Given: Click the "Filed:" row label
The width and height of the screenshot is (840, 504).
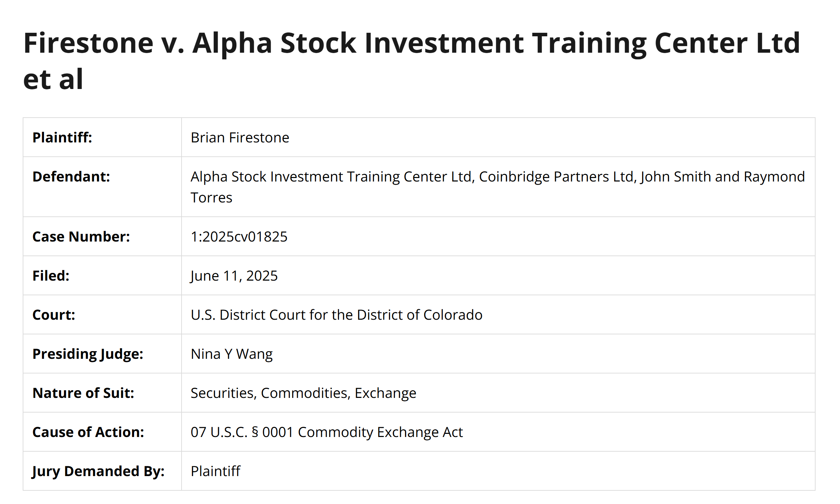Looking at the screenshot, I should [x=51, y=276].
